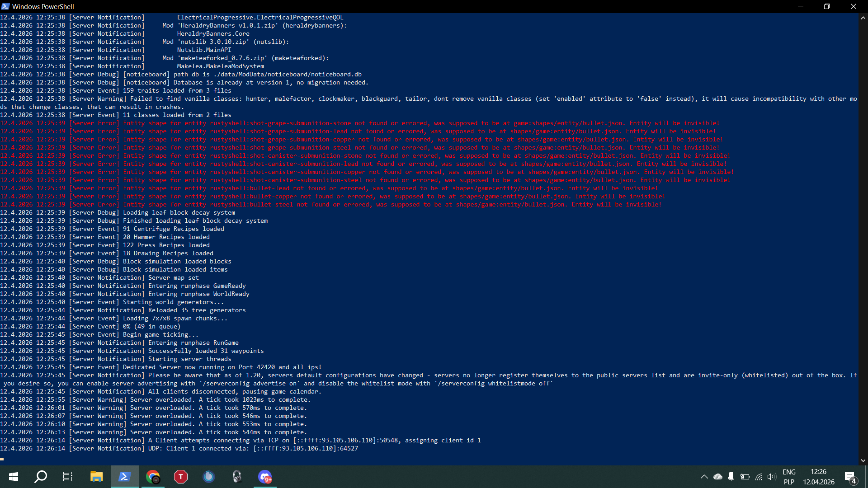
Task: Open the Windows Start menu
Action: 14,477
